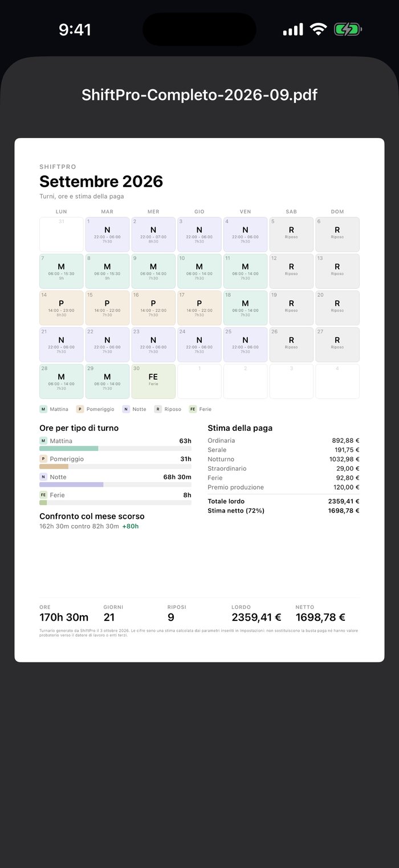The width and height of the screenshot is (399, 868).
Task: Tap the Settembre 2026 heading
Action: coord(101,181)
